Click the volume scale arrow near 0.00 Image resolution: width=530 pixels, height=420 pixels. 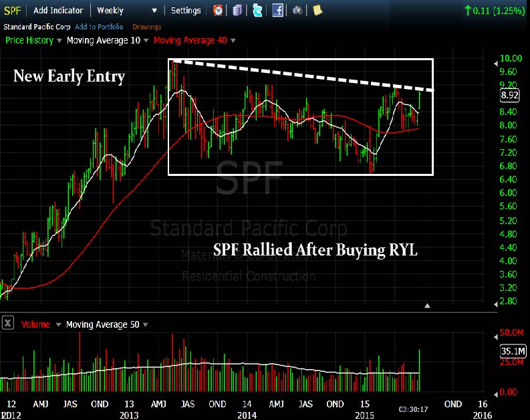tap(495, 395)
